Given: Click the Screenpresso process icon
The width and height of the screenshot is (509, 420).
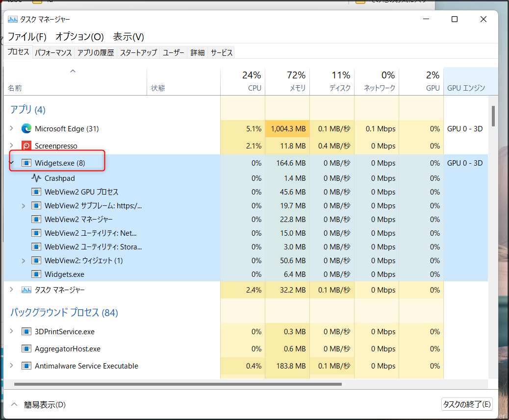Looking at the screenshot, I should point(26,146).
